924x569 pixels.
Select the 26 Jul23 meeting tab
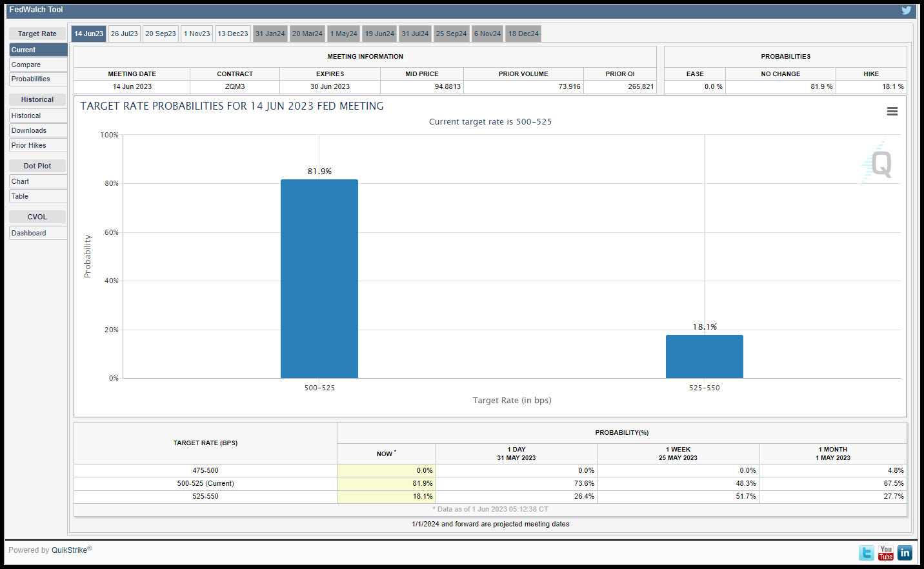tap(124, 34)
